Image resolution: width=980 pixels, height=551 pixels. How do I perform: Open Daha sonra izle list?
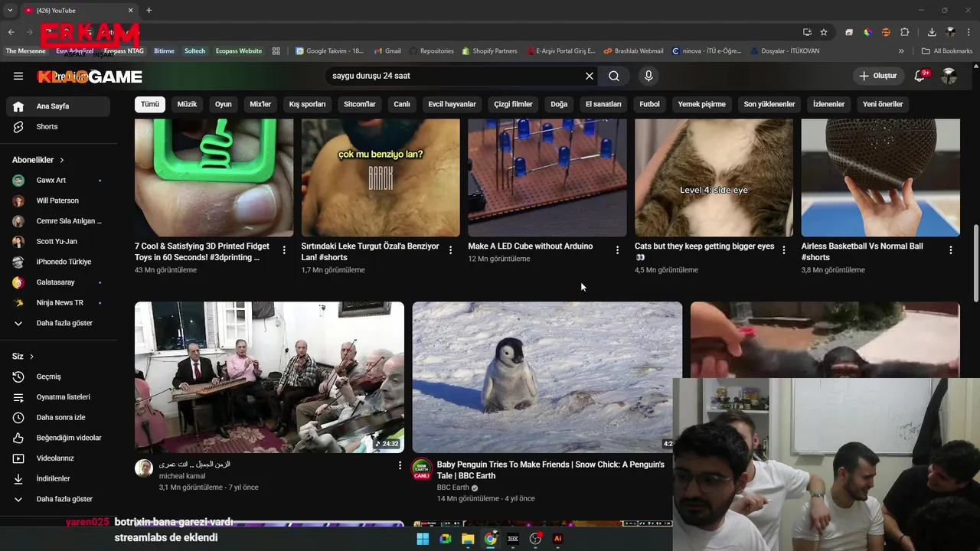(x=58, y=417)
